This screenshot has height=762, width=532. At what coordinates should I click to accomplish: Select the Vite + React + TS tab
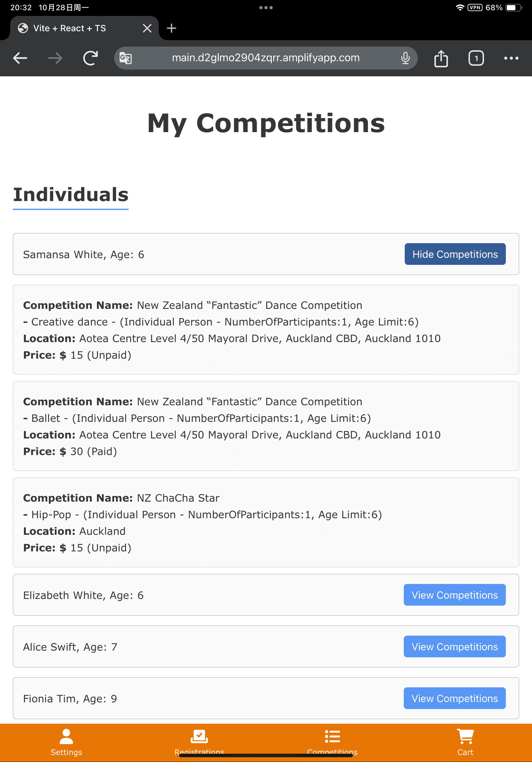click(x=70, y=28)
